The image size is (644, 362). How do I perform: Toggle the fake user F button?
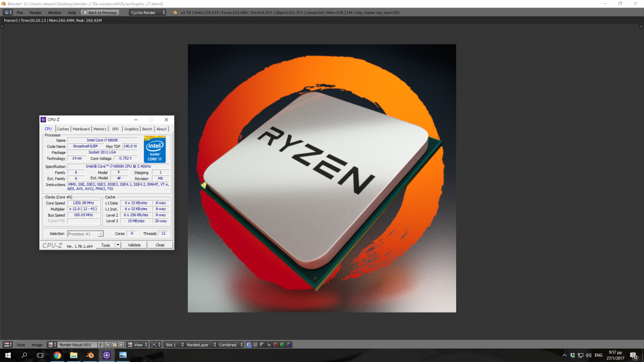coord(100,345)
